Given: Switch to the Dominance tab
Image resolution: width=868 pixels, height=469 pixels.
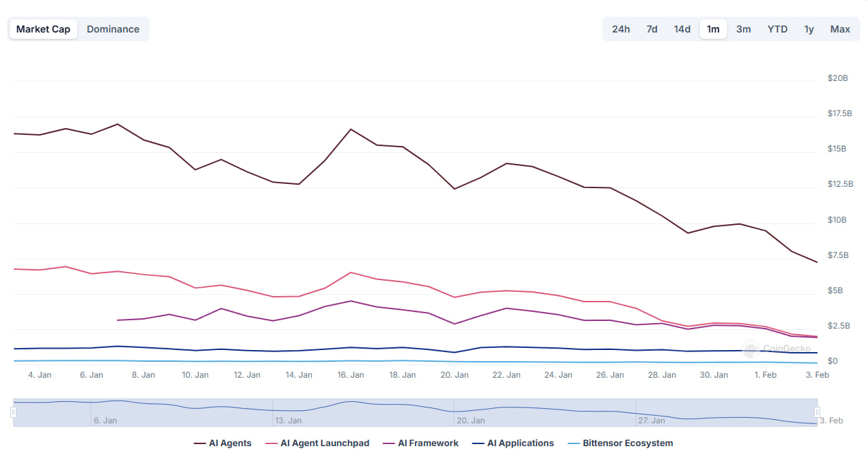Looking at the screenshot, I should pyautogui.click(x=113, y=29).
